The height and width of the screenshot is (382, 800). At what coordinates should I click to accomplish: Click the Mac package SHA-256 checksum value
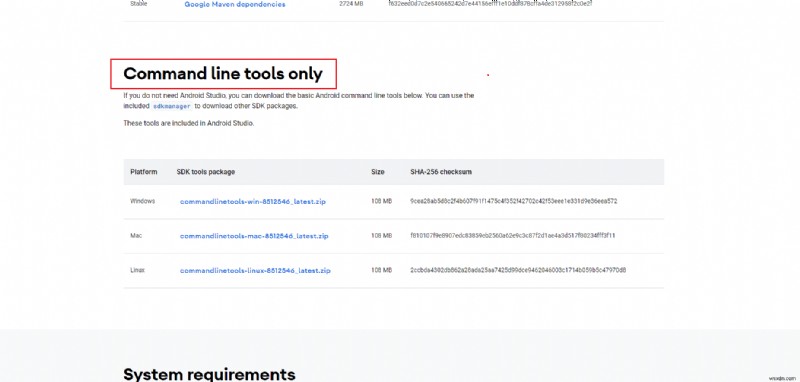[513, 236]
